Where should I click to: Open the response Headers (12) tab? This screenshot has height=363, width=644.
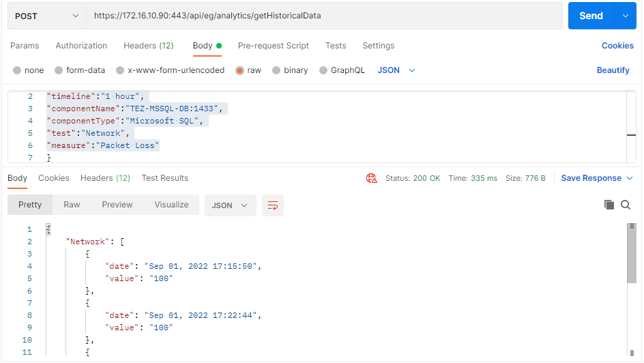coord(105,178)
